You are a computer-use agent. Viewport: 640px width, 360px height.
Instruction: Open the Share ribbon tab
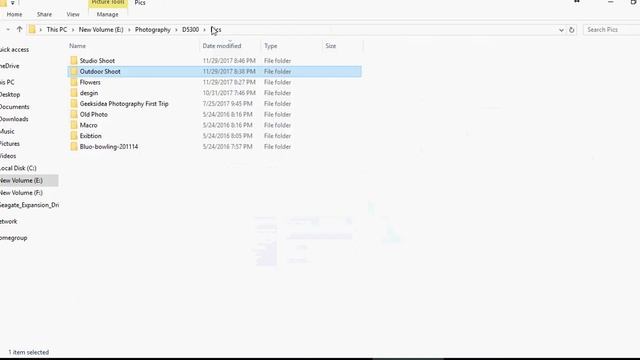[44, 14]
